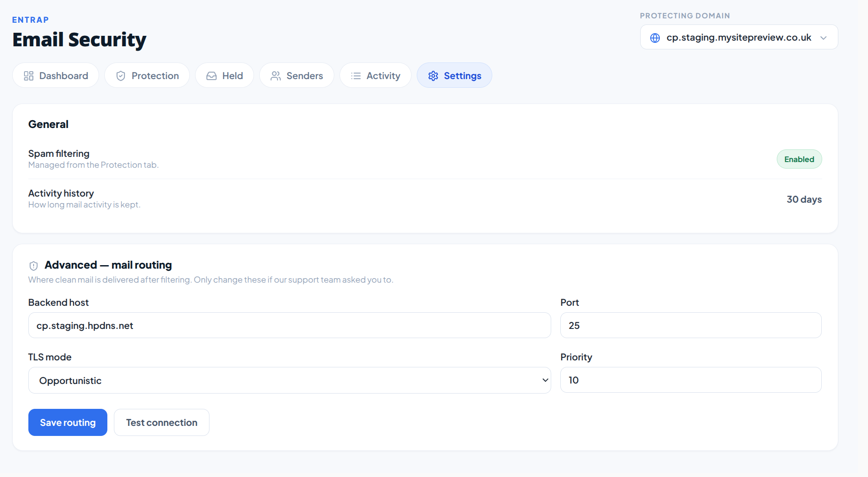Select the Settings tab
Image resolution: width=868 pixels, height=477 pixels.
point(454,76)
